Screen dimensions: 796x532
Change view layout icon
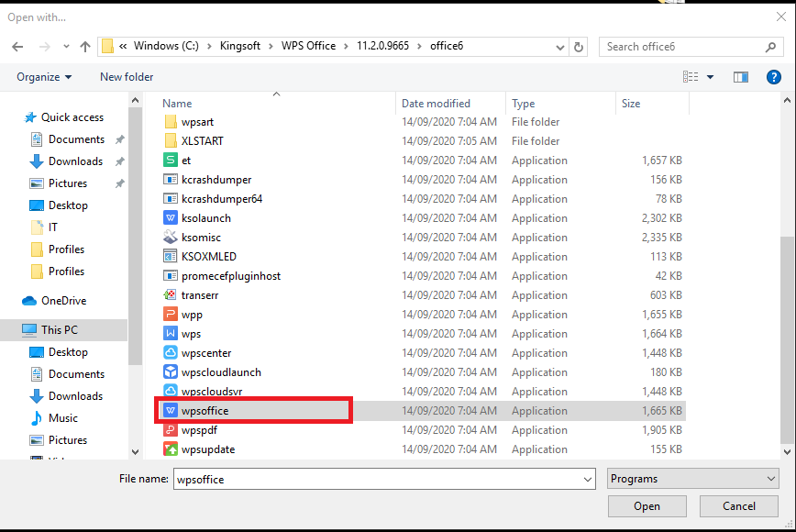click(691, 77)
